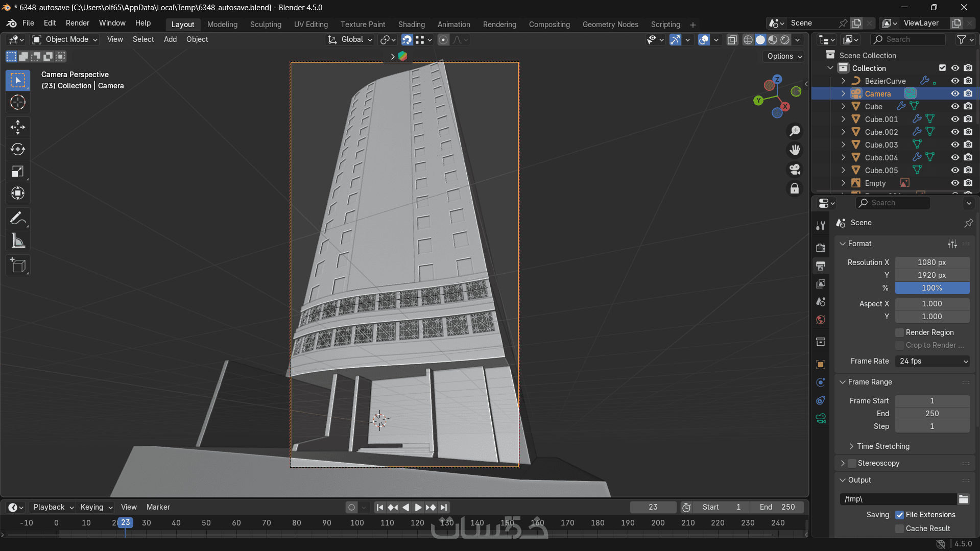Uncheck File Extensions option
This screenshot has height=551, width=980.
[x=900, y=515]
